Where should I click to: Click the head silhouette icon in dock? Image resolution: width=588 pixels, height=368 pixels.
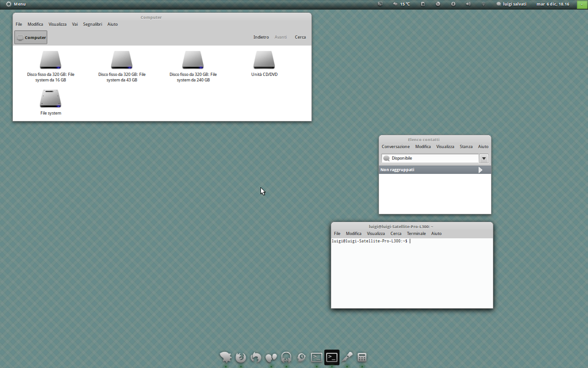301,357
